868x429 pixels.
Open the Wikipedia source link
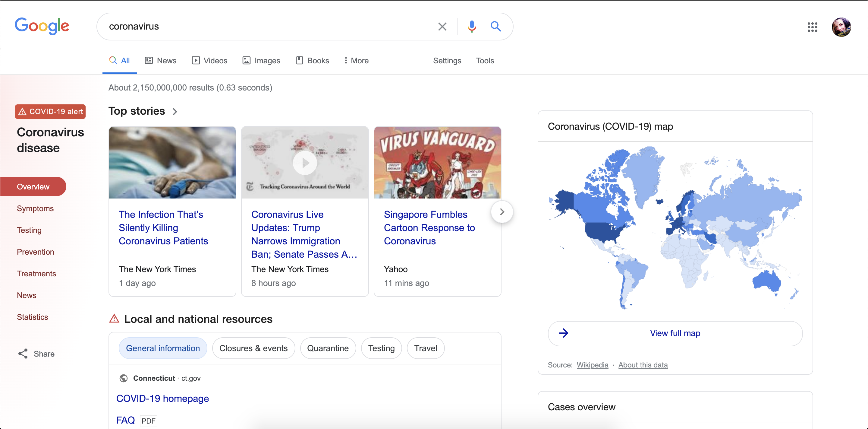[592, 365]
